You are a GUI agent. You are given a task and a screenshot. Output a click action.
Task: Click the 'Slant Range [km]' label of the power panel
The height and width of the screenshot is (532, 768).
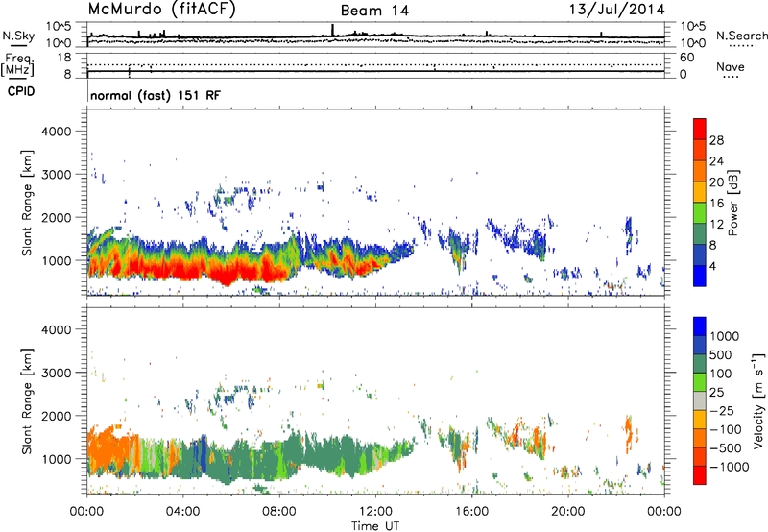point(27,203)
